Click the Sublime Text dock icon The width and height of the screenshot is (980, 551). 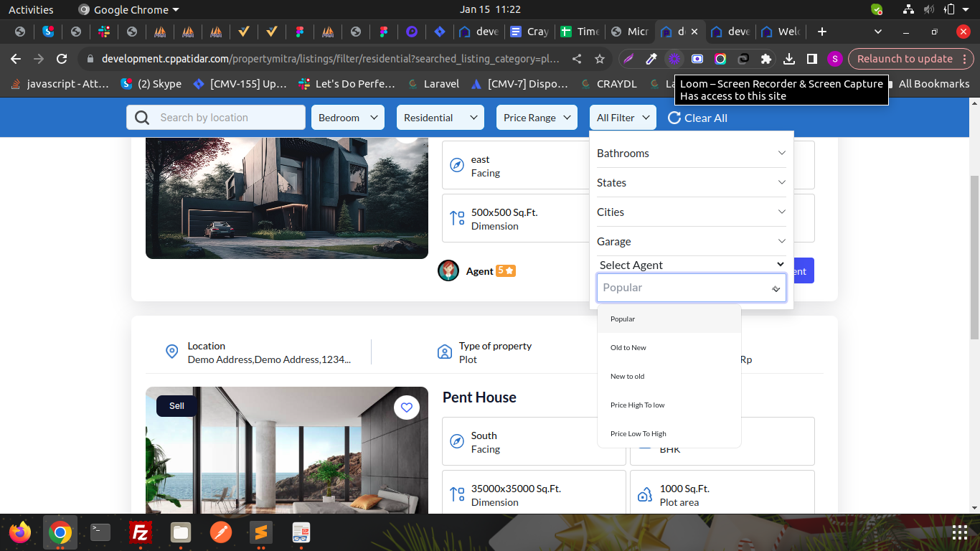coord(261,532)
